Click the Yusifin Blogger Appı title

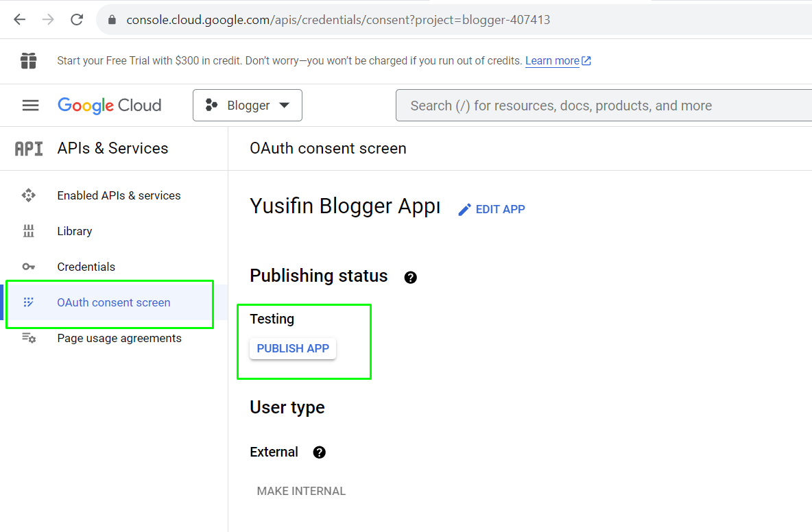click(345, 206)
